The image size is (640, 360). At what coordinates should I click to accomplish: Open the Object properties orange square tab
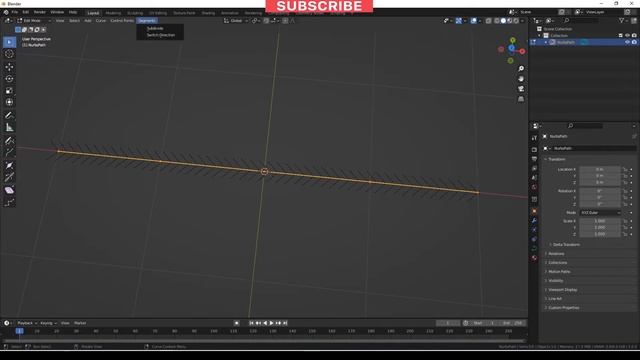[534, 211]
